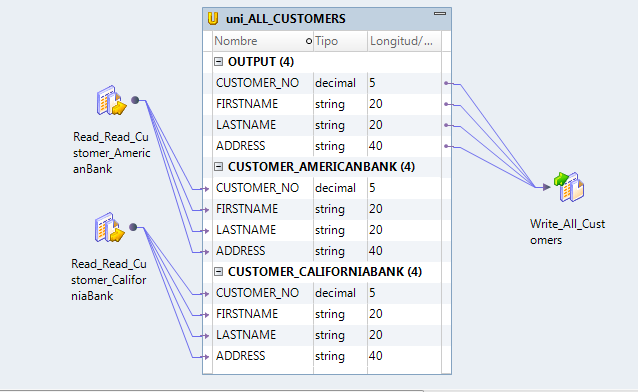The image size is (638, 392).
Task: Click the string type of CALIFORNIABANK ADDRESS
Action: click(x=330, y=356)
